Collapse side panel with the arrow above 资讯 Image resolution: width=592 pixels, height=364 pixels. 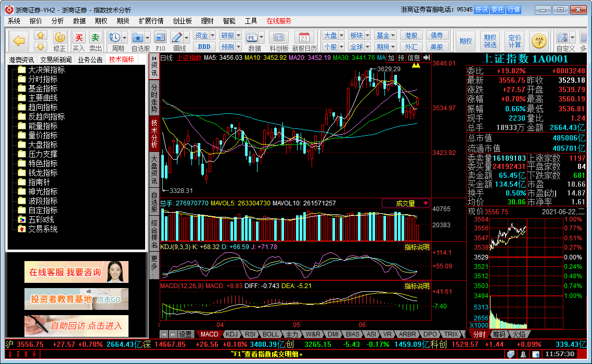click(154, 59)
